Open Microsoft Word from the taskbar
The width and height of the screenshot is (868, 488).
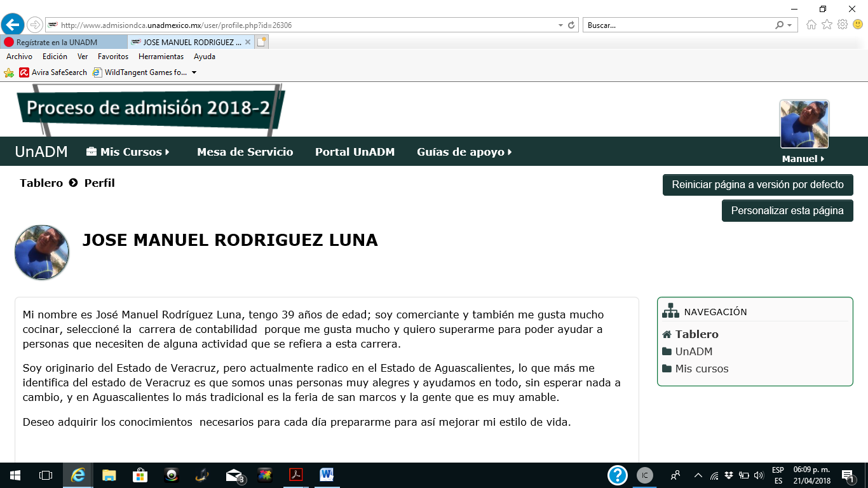point(327,475)
